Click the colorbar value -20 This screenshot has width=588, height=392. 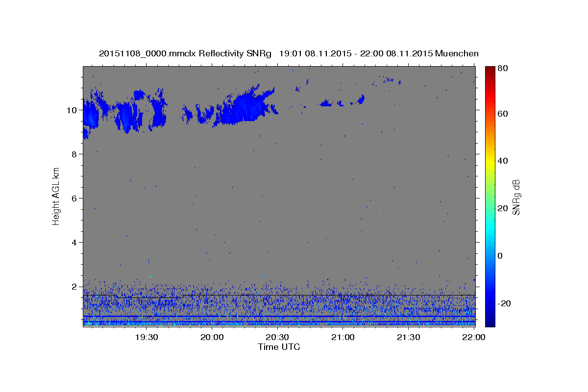pos(504,303)
